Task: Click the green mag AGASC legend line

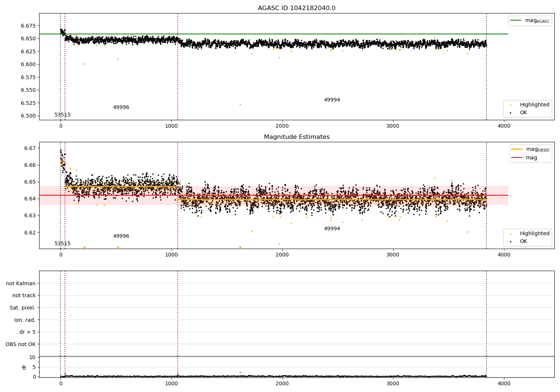Action: [x=516, y=21]
